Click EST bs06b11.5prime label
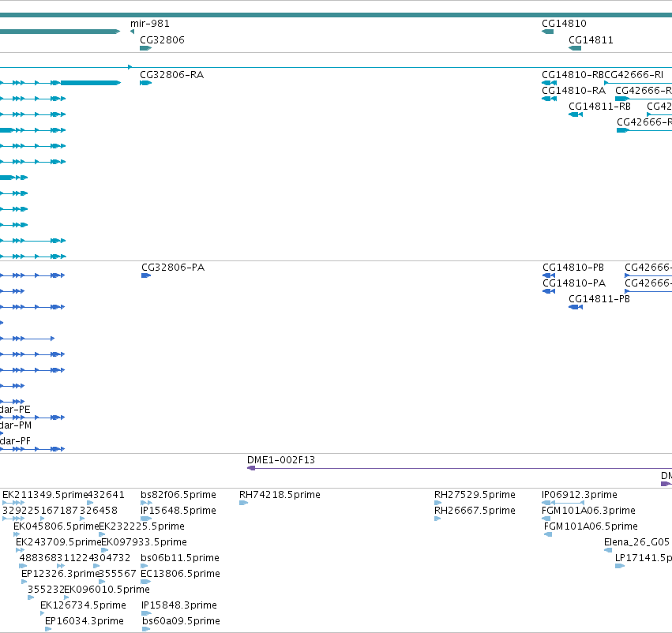Image resolution: width=672 pixels, height=633 pixels. [x=180, y=558]
